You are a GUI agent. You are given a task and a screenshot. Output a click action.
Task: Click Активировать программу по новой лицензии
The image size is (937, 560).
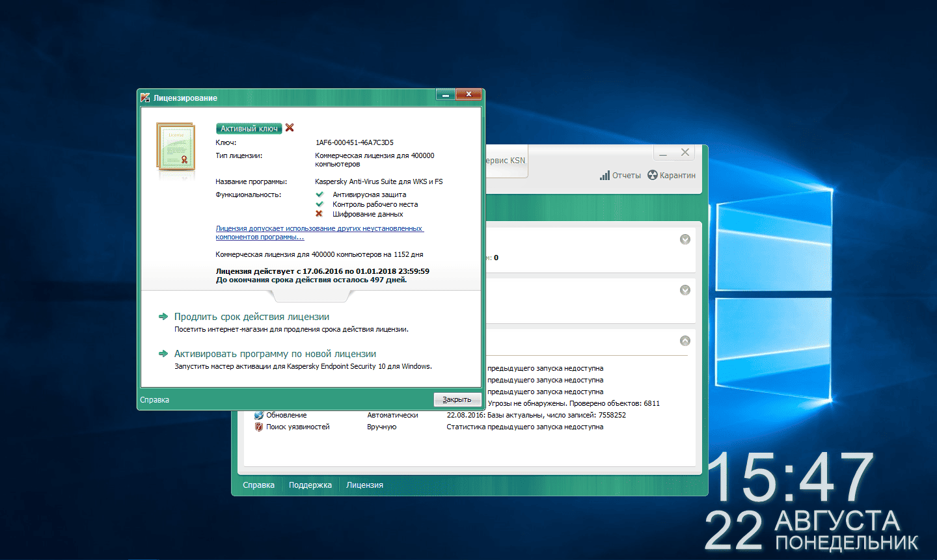[x=275, y=354]
